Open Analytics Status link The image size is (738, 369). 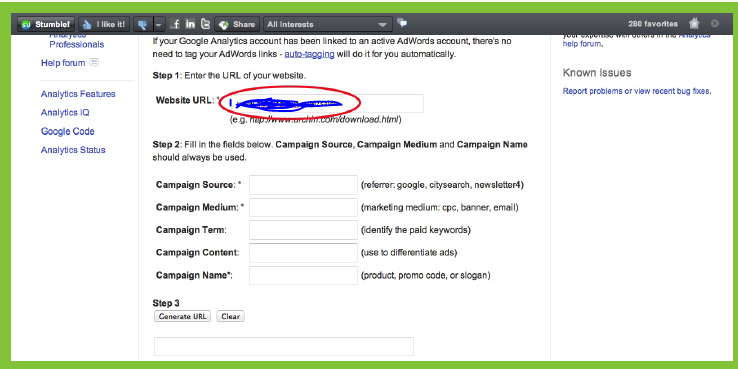(x=73, y=150)
